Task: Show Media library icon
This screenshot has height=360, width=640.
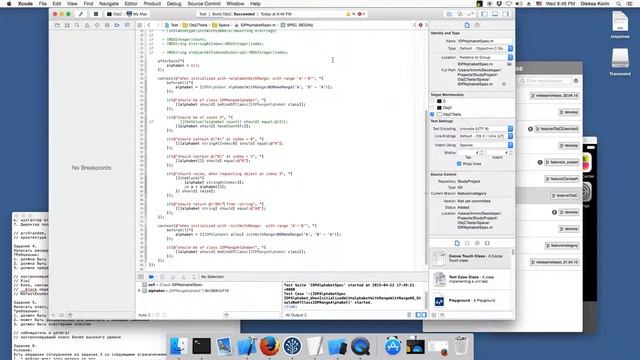Action: (x=487, y=243)
